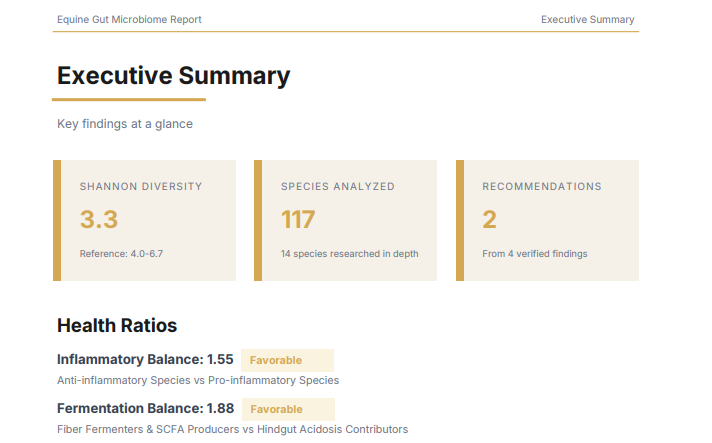This screenshot has height=443, width=712.
Task: Click the Shannon diversity value '3.3'
Action: point(99,220)
